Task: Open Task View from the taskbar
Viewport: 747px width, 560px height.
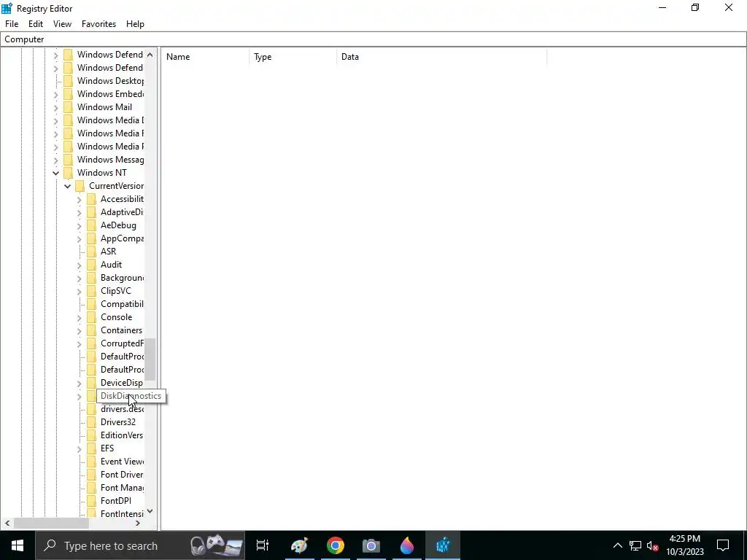Action: (263, 545)
